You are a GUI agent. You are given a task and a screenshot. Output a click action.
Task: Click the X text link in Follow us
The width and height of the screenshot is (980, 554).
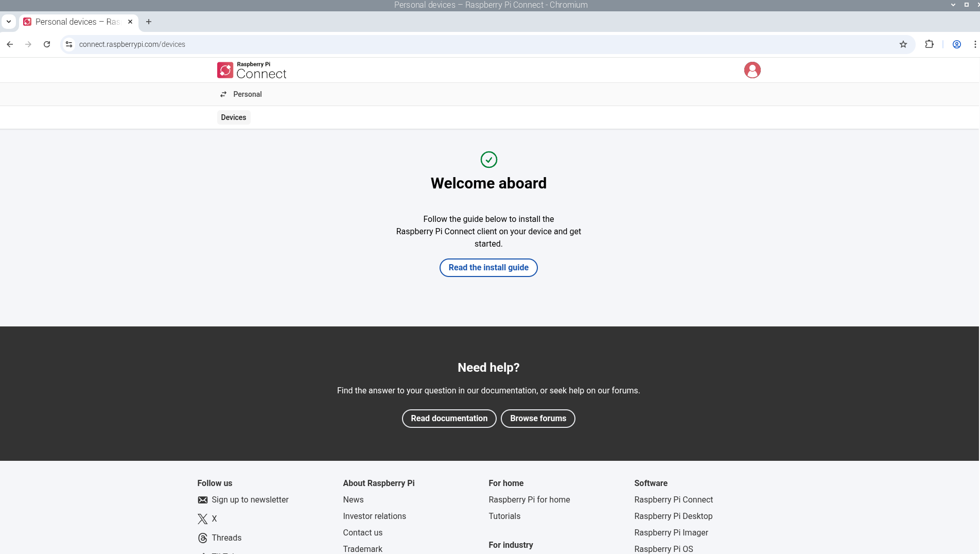[x=214, y=519]
